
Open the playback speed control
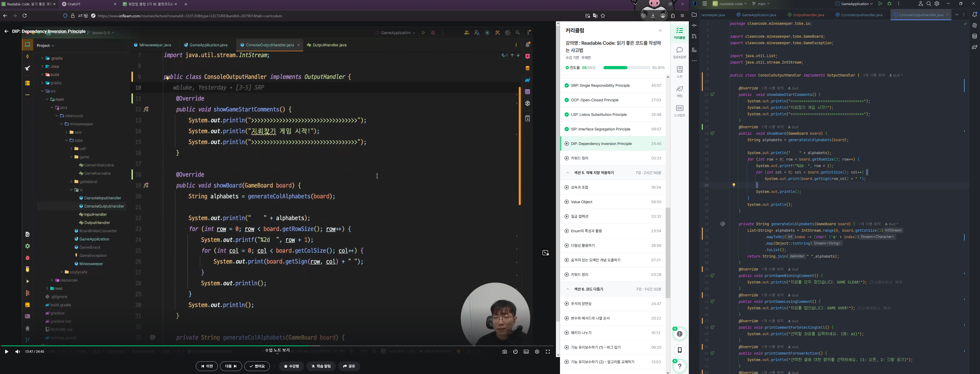(515, 352)
